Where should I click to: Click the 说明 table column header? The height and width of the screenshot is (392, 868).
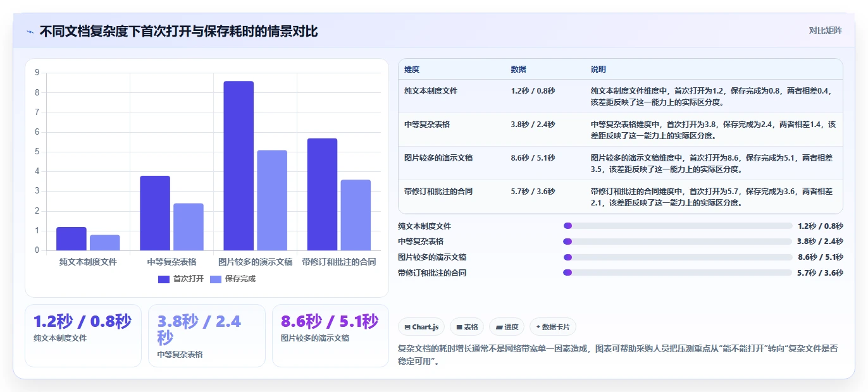598,69
